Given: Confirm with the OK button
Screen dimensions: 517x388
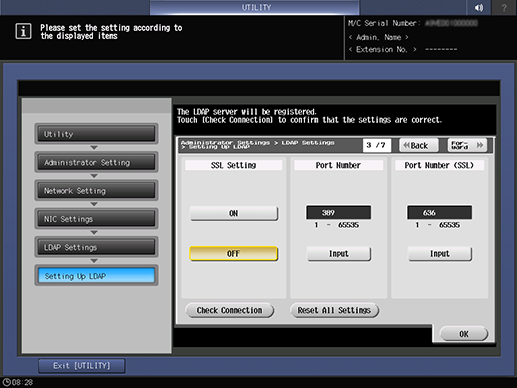Looking at the screenshot, I should [464, 334].
